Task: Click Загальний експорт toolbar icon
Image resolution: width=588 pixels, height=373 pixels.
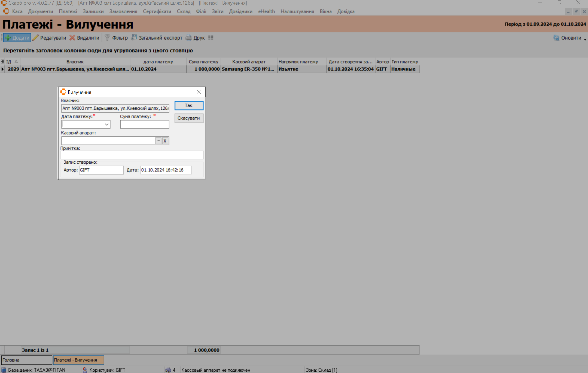Action: 134,38
